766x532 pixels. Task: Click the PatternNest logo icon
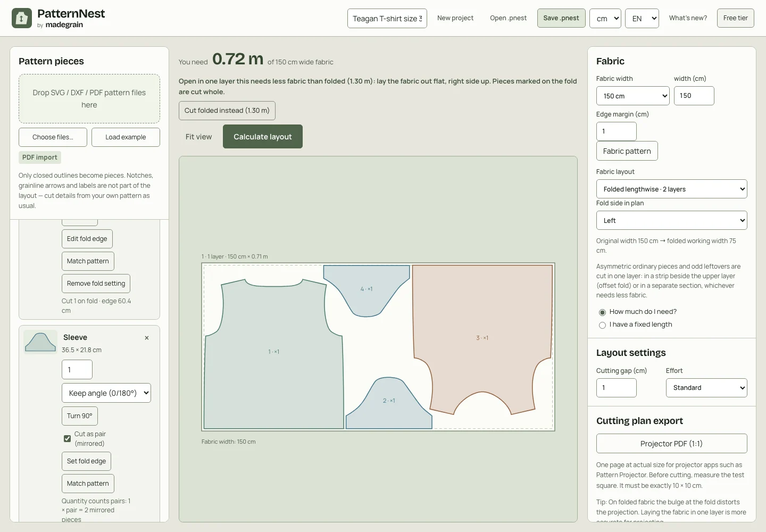pyautogui.click(x=22, y=18)
